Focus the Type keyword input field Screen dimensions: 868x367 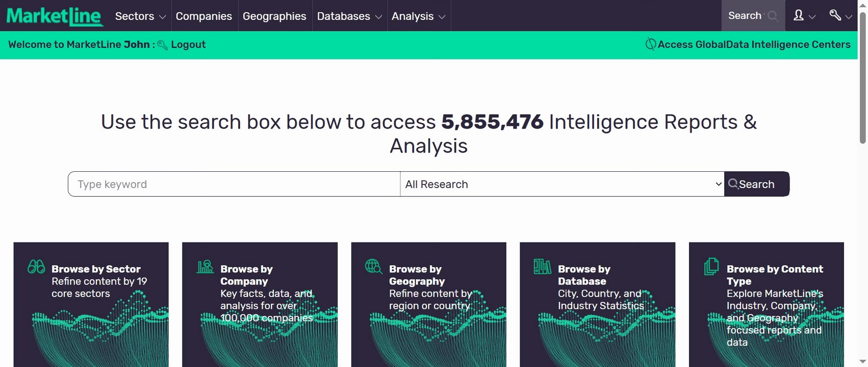(x=234, y=184)
